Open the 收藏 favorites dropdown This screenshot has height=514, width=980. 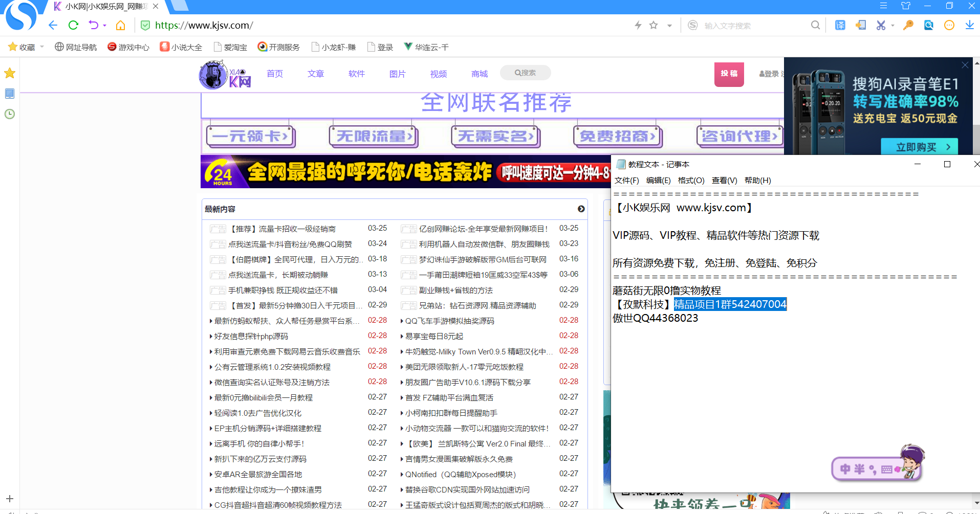pyautogui.click(x=25, y=47)
